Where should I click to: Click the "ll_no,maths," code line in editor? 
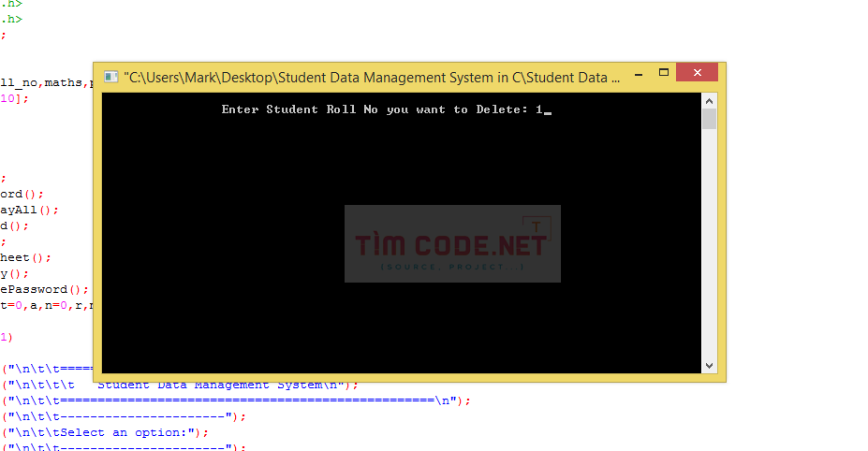pos(47,83)
